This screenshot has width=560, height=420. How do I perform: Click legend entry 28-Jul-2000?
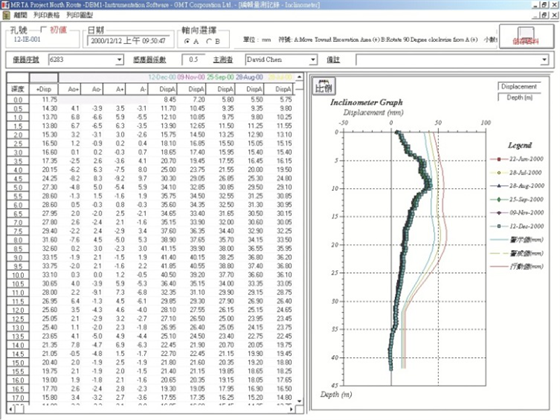pos(517,172)
